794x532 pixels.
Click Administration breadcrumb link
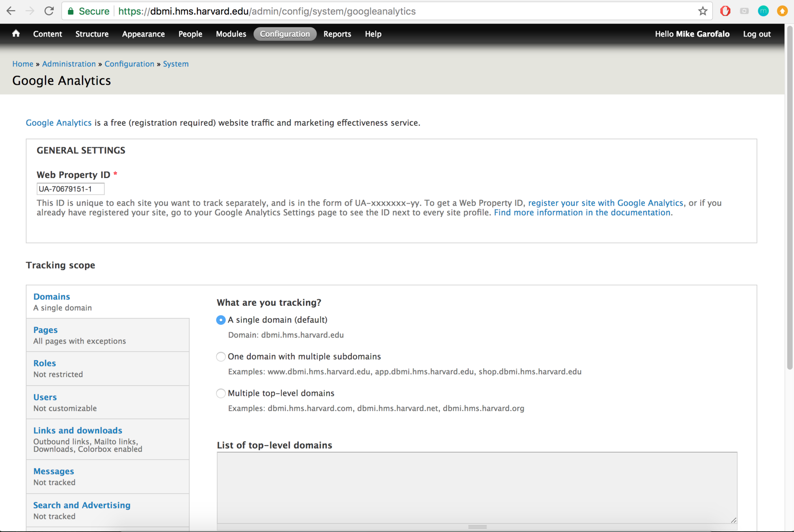click(x=69, y=64)
